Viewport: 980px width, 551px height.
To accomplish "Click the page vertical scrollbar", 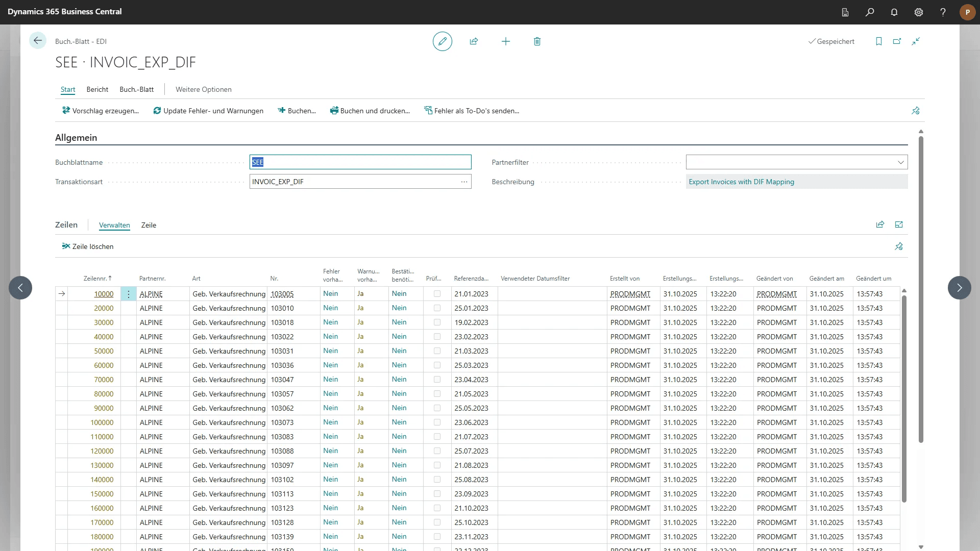I will coord(921,289).
